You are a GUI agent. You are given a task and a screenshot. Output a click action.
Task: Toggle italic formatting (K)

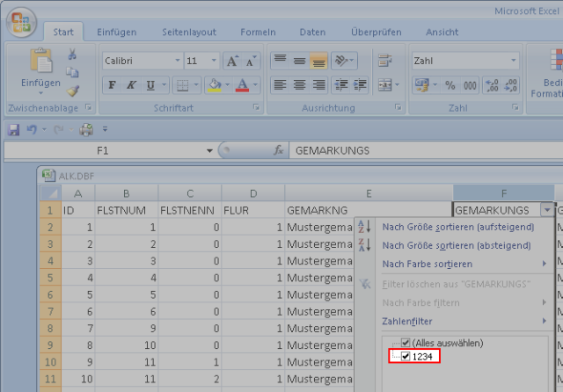(131, 85)
